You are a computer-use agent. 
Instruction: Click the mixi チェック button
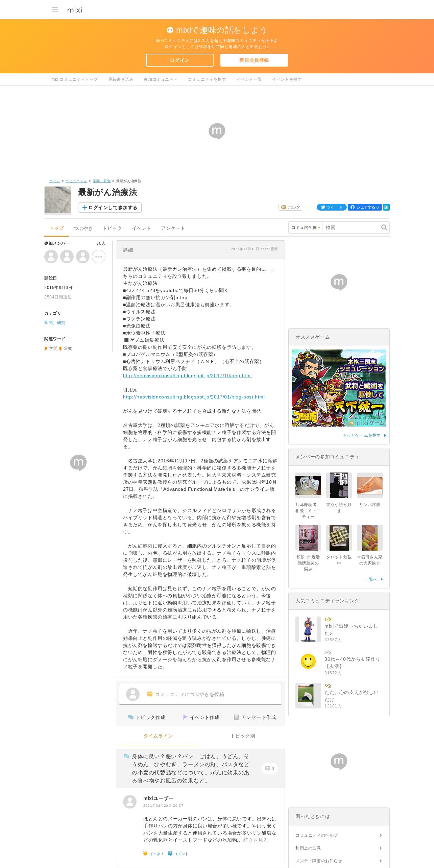(x=290, y=207)
